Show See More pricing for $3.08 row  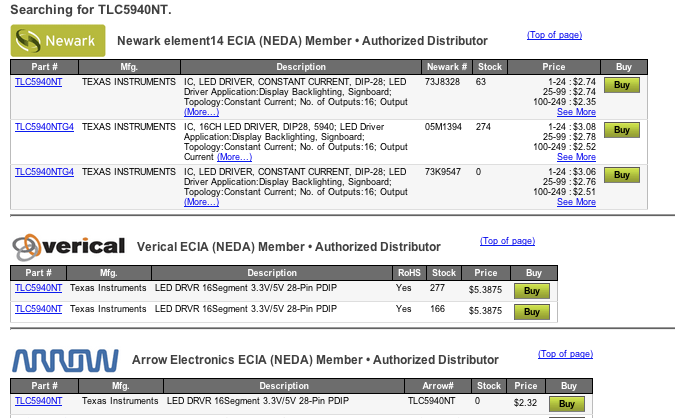point(576,157)
